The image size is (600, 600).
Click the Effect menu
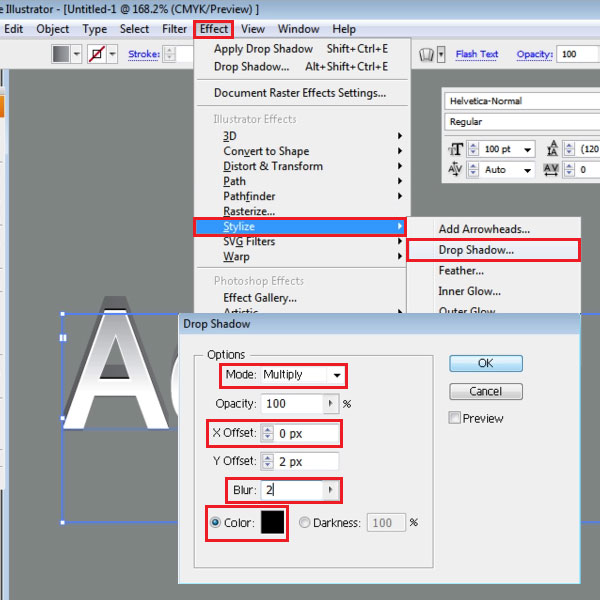coord(214,29)
